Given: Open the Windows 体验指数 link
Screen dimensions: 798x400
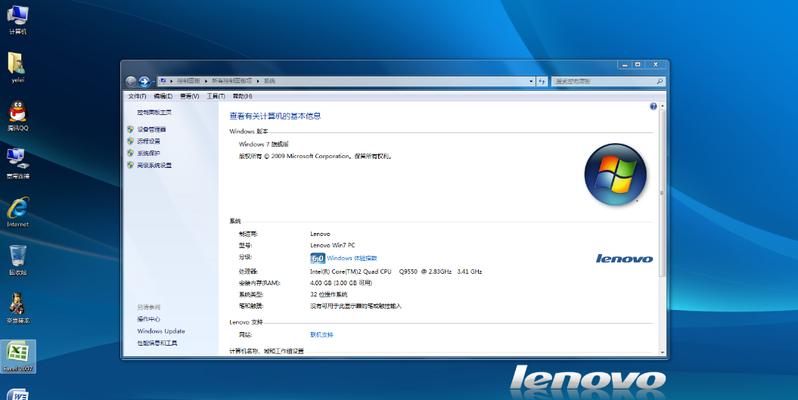Looking at the screenshot, I should (x=352, y=259).
